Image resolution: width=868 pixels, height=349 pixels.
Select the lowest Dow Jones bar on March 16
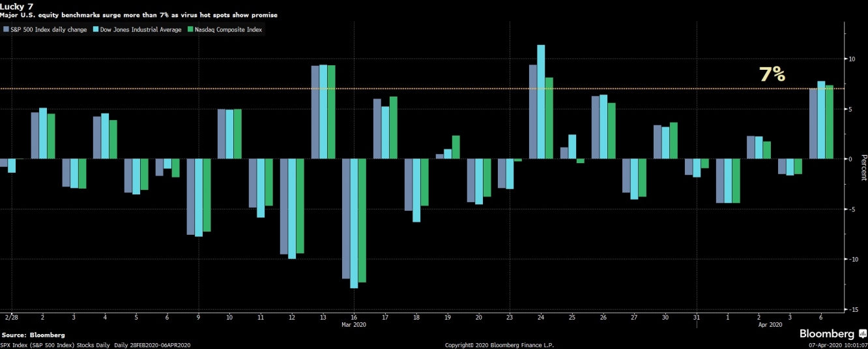[354, 222]
